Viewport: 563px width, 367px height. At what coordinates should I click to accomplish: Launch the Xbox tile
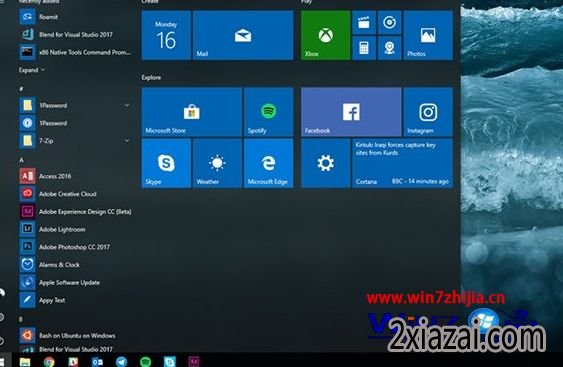[x=326, y=35]
